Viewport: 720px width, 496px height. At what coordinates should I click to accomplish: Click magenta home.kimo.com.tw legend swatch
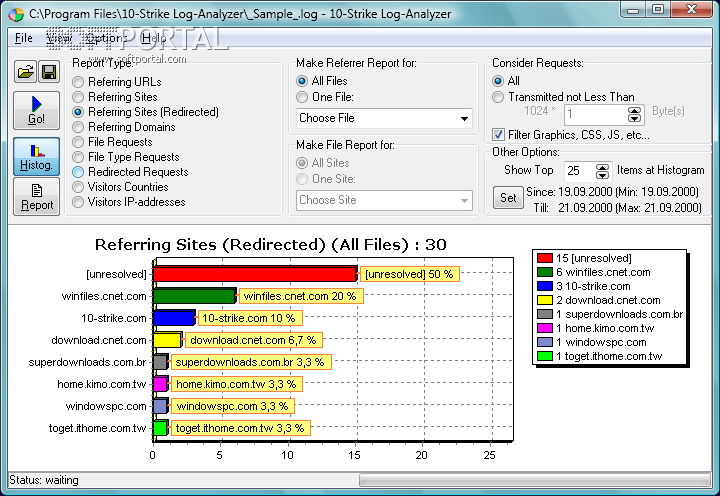545,328
